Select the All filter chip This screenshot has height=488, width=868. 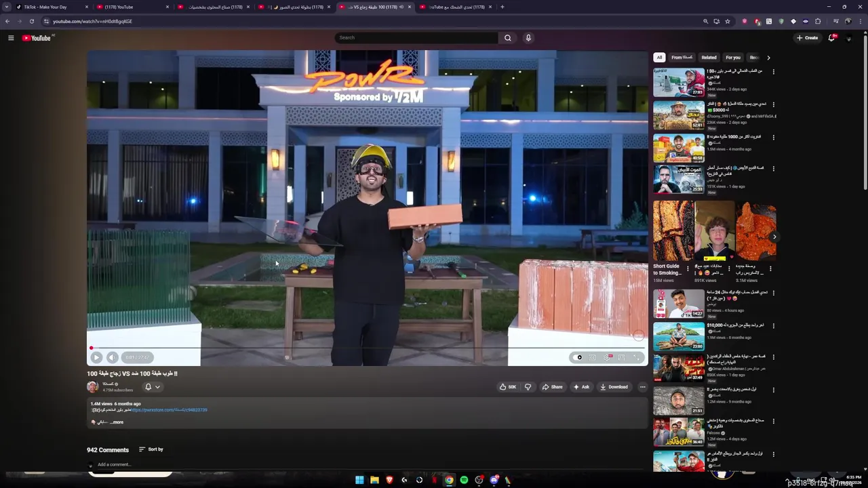pos(659,58)
